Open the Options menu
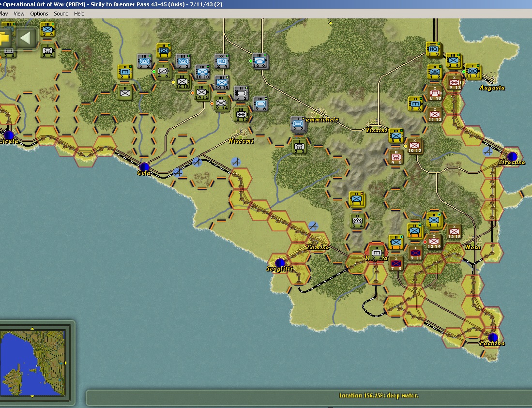 point(39,14)
